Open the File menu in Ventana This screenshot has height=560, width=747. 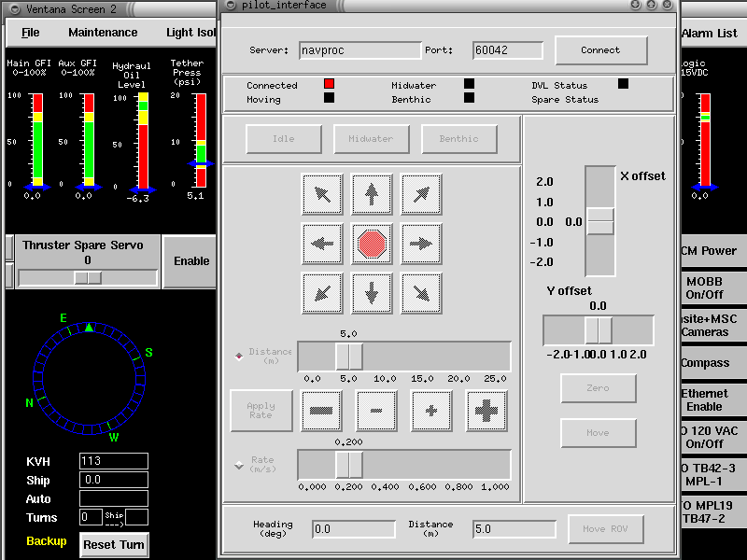[31, 33]
